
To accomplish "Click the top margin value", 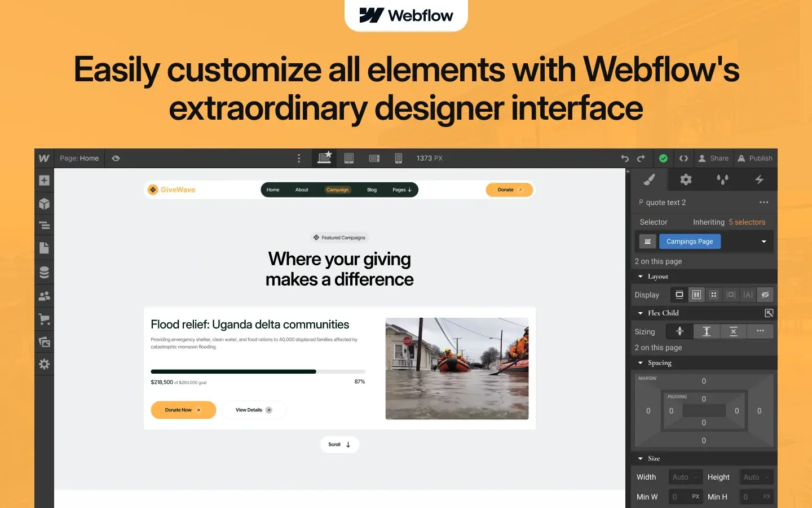I will [x=704, y=382].
